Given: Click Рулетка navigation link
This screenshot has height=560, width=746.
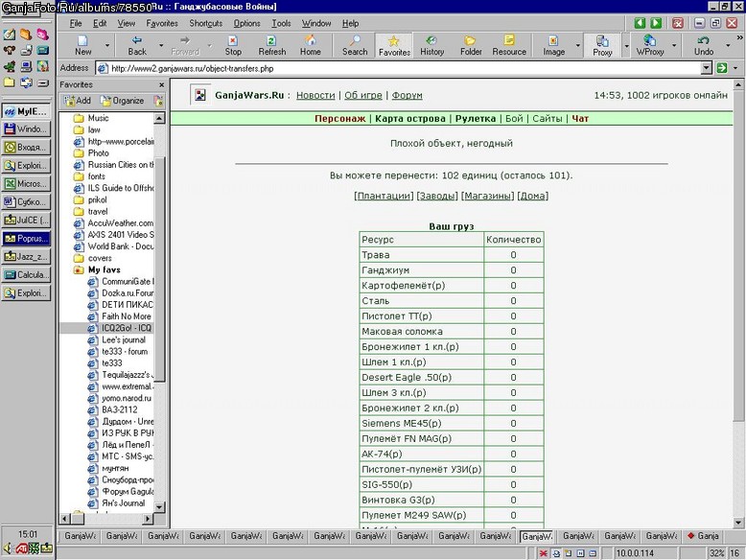Looking at the screenshot, I should tap(476, 119).
